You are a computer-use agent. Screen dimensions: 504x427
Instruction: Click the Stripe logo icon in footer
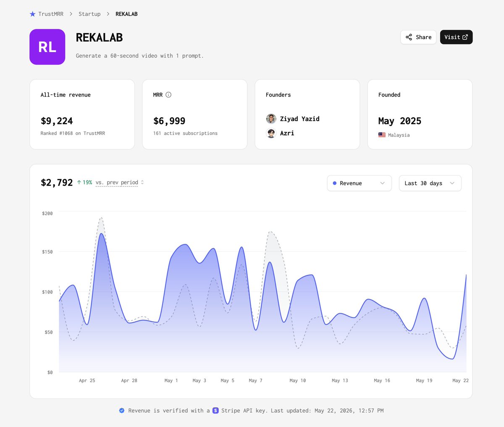215,411
